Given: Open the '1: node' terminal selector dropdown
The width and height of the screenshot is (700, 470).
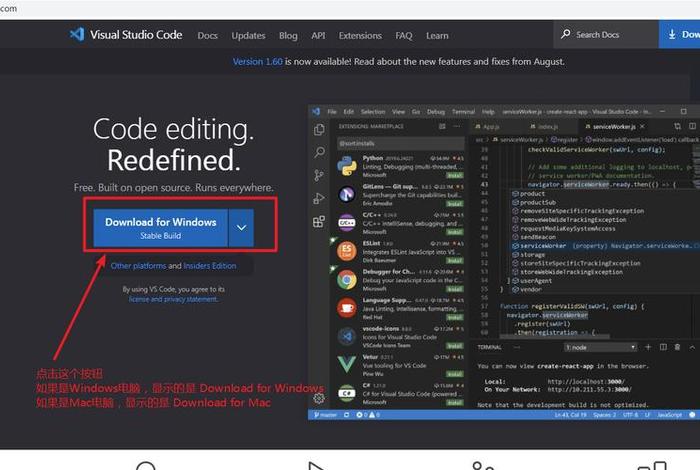Looking at the screenshot, I should pyautogui.click(x=600, y=347).
